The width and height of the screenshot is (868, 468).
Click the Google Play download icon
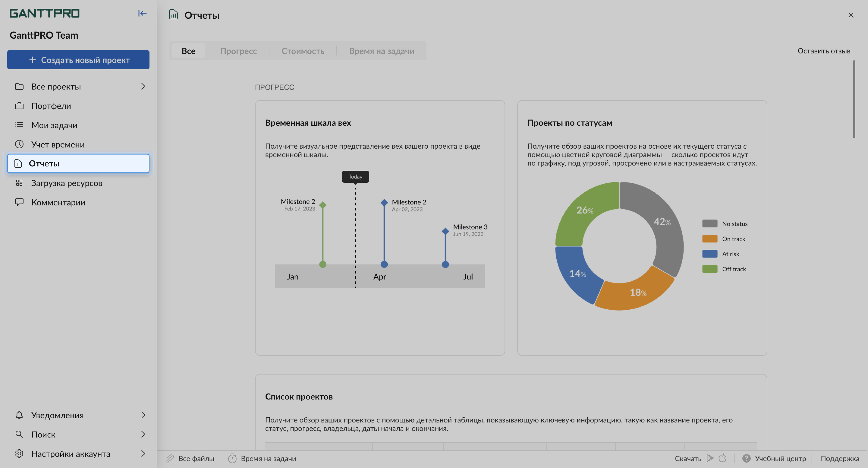710,458
